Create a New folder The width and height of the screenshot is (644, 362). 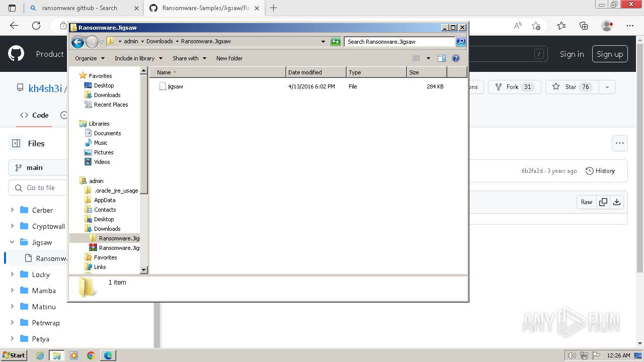[229, 58]
